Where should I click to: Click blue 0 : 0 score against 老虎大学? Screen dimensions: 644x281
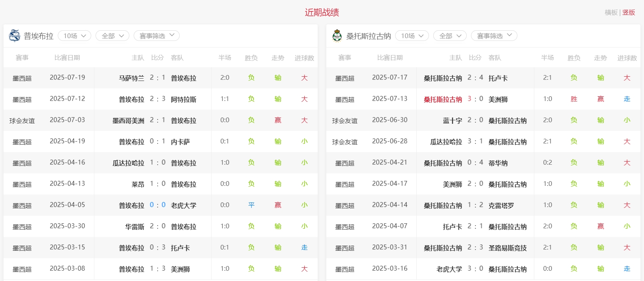(x=158, y=205)
